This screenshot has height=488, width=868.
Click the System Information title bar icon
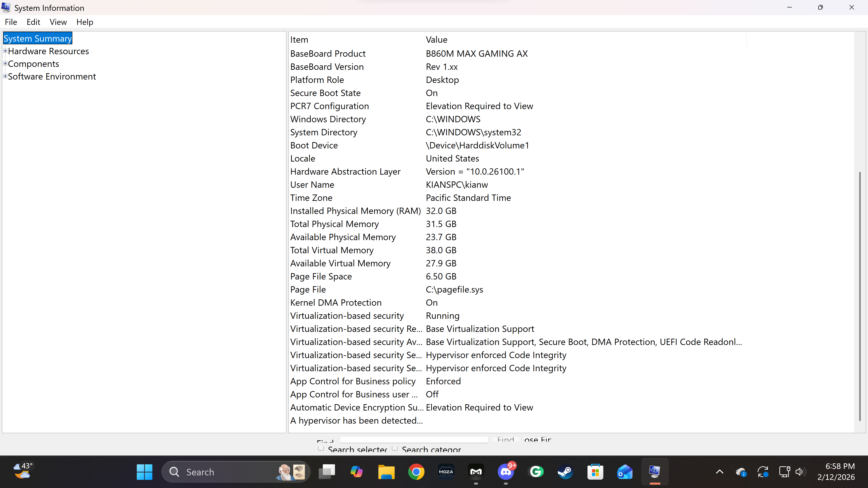coord(6,7)
